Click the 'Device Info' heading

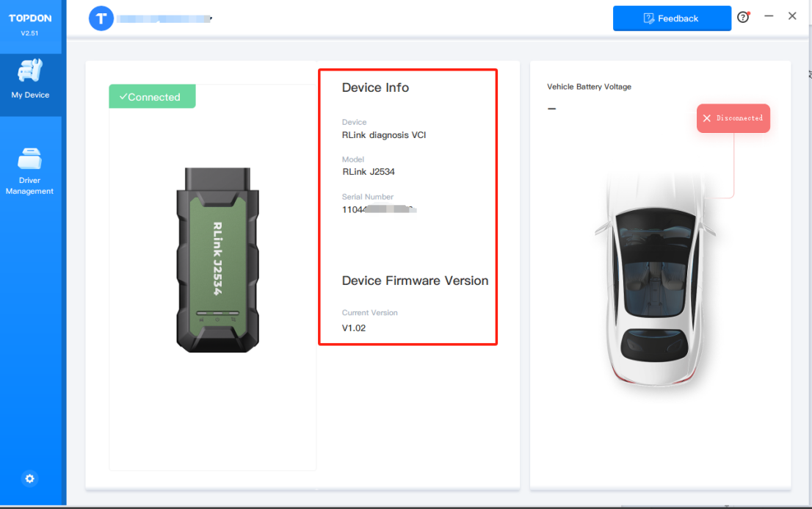[x=375, y=87]
